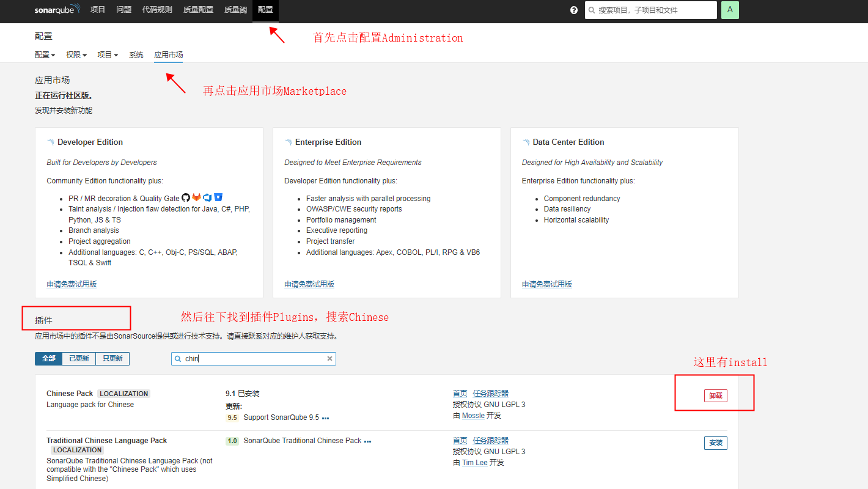Image resolution: width=868 pixels, height=489 pixels.
Task: Open 配置 in the top navigation bar
Action: point(265,10)
